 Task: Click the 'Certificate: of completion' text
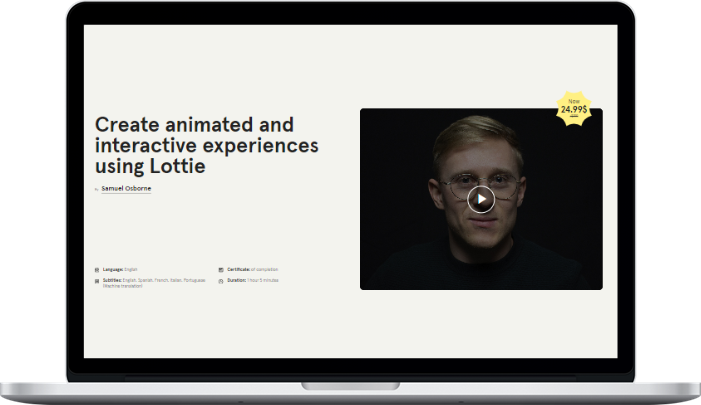(x=253, y=270)
